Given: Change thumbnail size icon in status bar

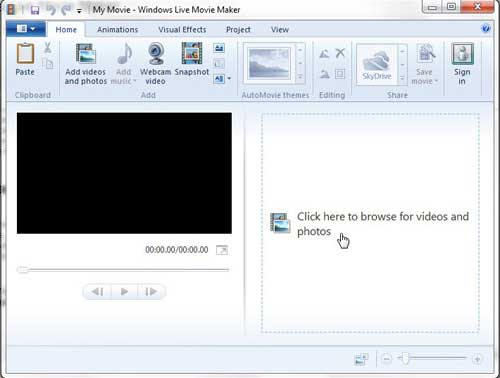Looking at the screenshot, I should click(361, 359).
